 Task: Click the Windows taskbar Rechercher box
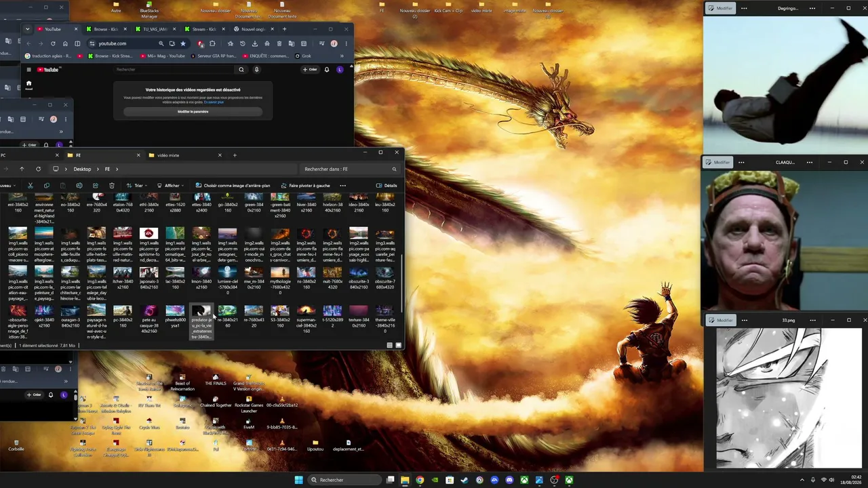coord(344,480)
